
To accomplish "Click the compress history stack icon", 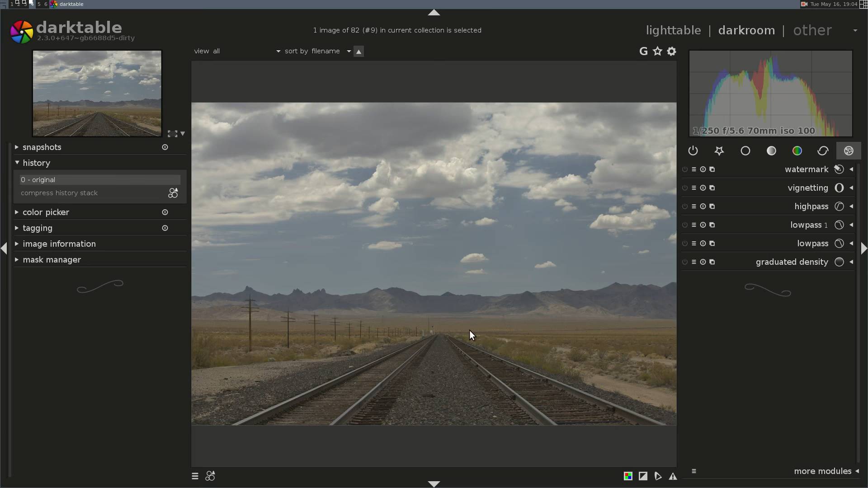I will 173,193.
